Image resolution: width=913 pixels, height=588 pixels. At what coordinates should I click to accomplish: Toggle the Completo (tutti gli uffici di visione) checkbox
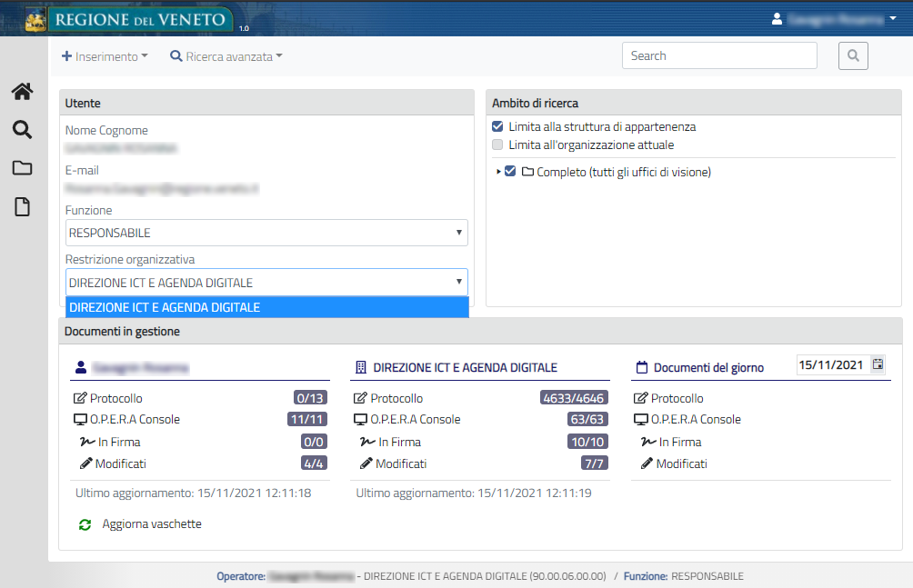[x=510, y=171]
